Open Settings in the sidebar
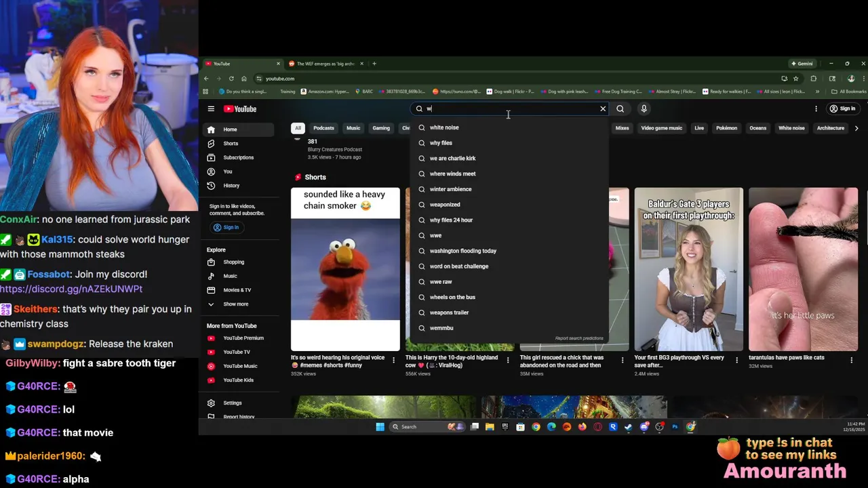This screenshot has height=488, width=868. pos(237,403)
